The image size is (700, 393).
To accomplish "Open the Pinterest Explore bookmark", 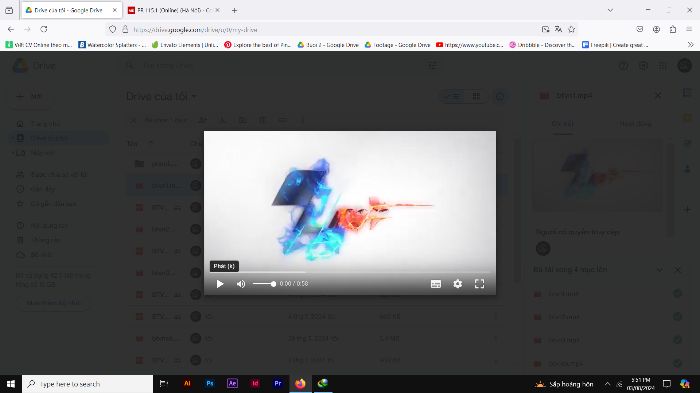I will (x=258, y=45).
